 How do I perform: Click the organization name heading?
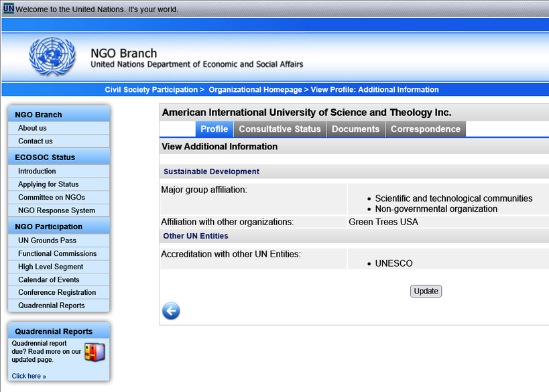[307, 113]
